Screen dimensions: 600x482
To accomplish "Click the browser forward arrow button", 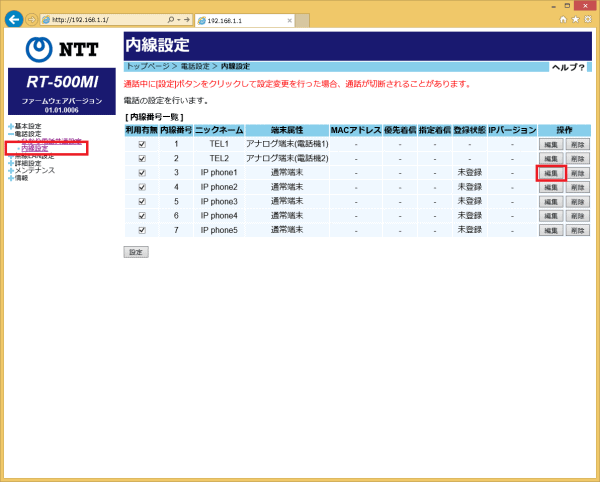I will pos(31,19).
